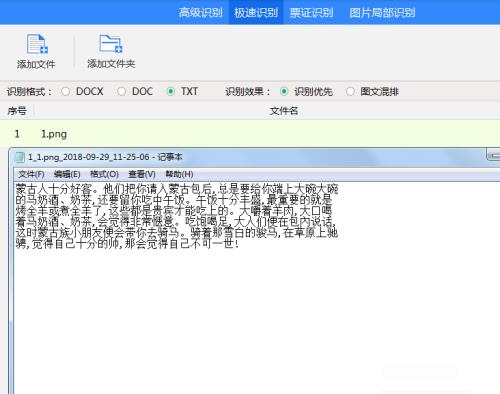
Task: Select the DOCX output format
Action: tap(66, 91)
